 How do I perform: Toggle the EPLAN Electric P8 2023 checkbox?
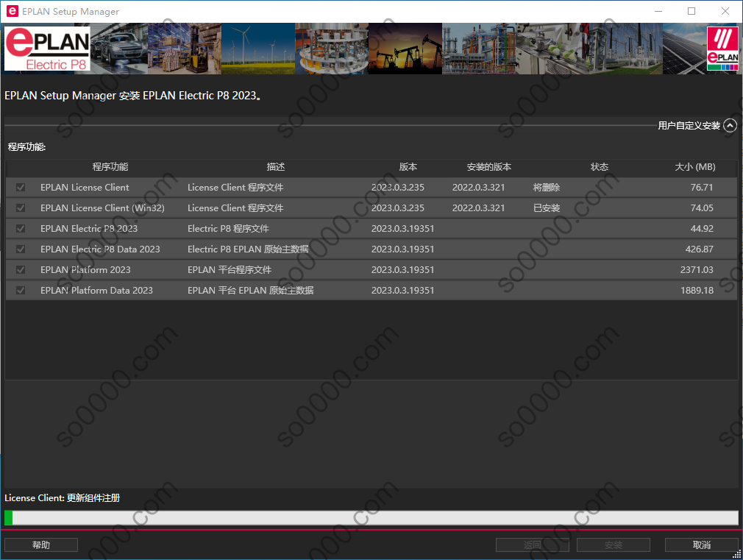[21, 229]
